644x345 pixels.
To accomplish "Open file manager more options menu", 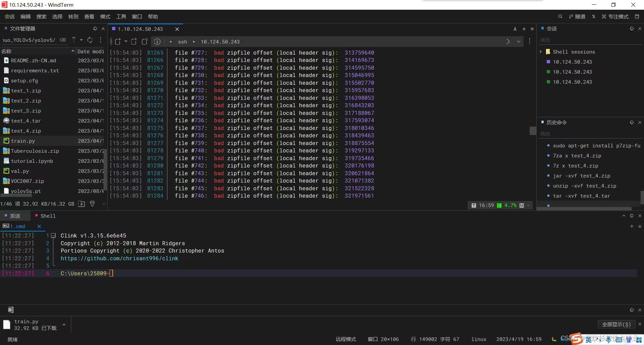I will pyautogui.click(x=101, y=40).
